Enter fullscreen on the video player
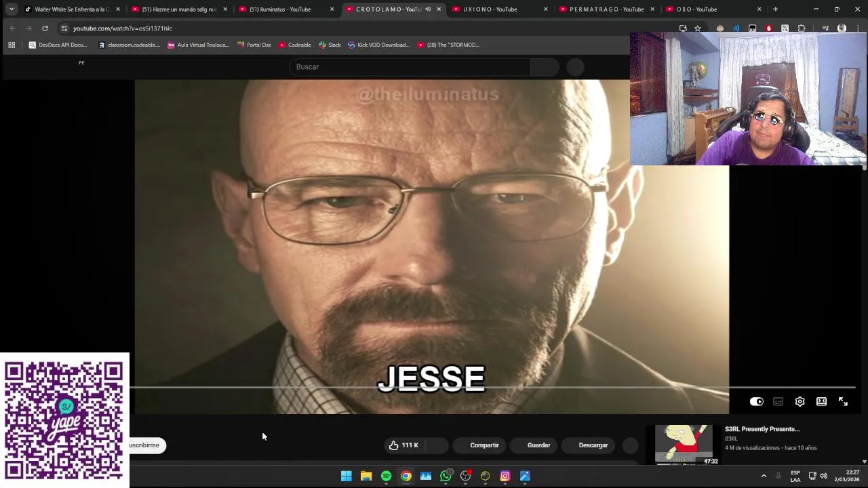The image size is (868, 488). (x=844, y=401)
